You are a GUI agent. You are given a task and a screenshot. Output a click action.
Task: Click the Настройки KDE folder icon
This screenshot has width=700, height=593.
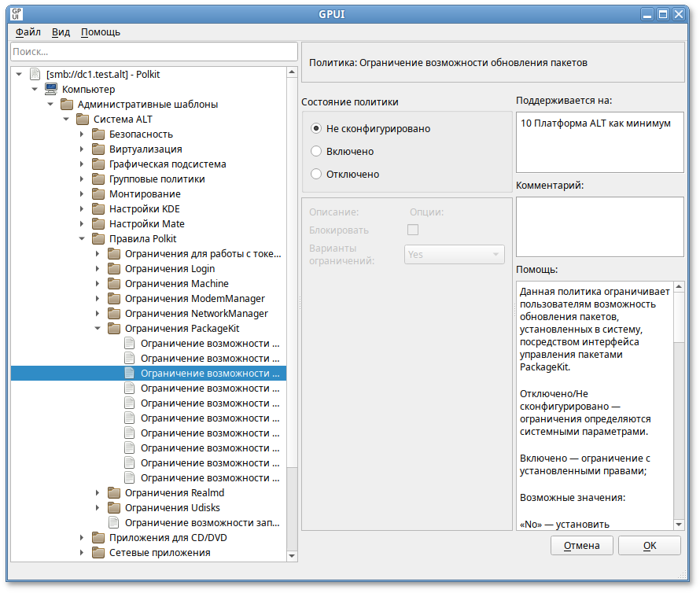click(x=98, y=208)
